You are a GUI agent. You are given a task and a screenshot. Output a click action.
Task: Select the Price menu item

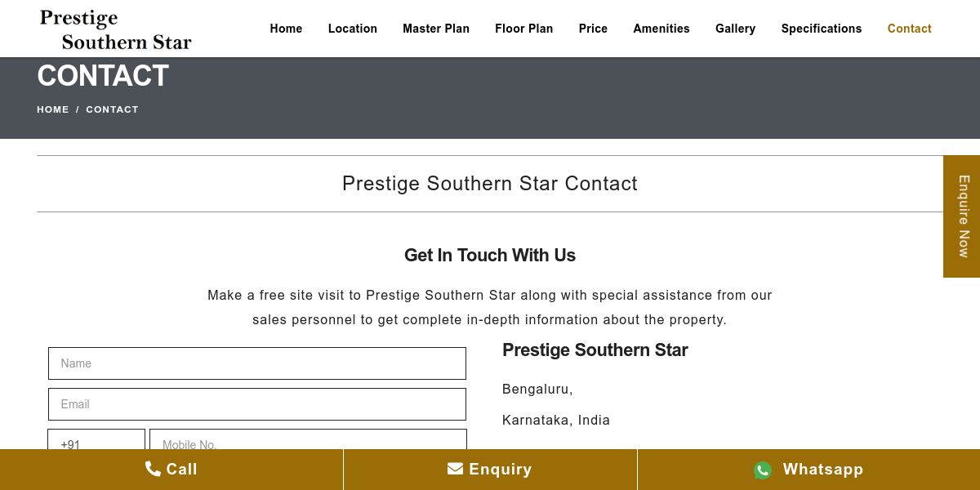click(593, 29)
